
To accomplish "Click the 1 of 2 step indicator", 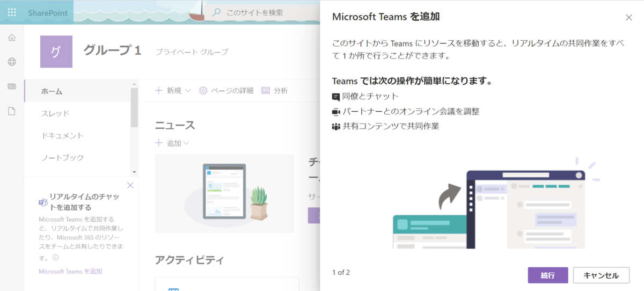I will coord(341,272).
